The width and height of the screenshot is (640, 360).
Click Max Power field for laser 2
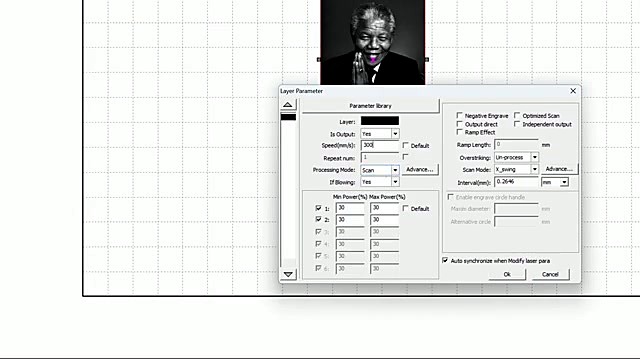384,220
